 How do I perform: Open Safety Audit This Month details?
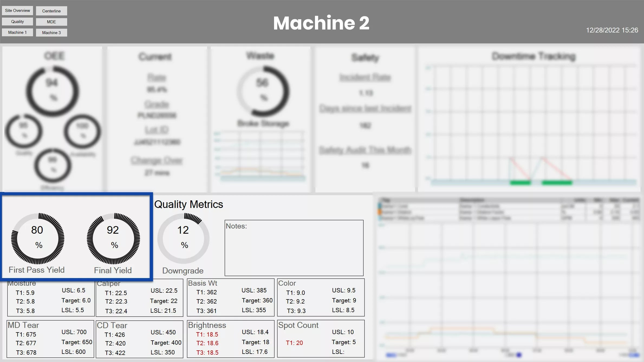tap(365, 150)
